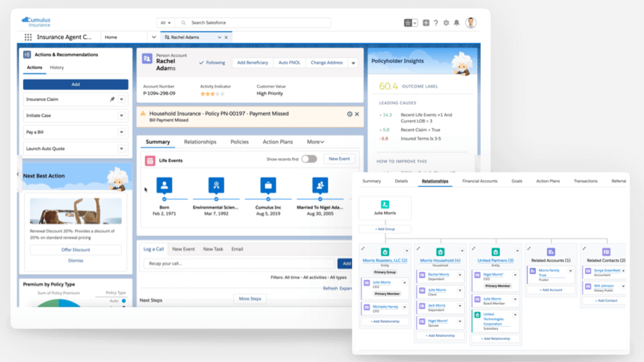This screenshot has width=644, height=362.
Task: Open the Transactions tab
Action: tap(586, 181)
